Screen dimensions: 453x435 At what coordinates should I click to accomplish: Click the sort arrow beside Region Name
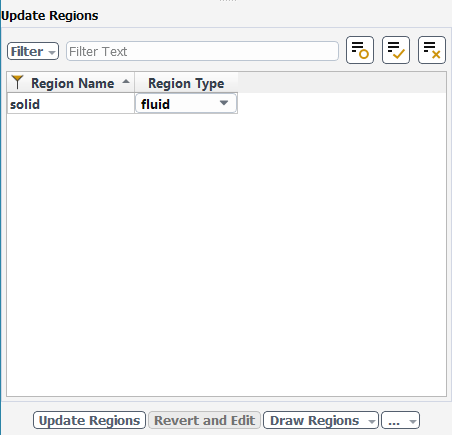coord(126,82)
